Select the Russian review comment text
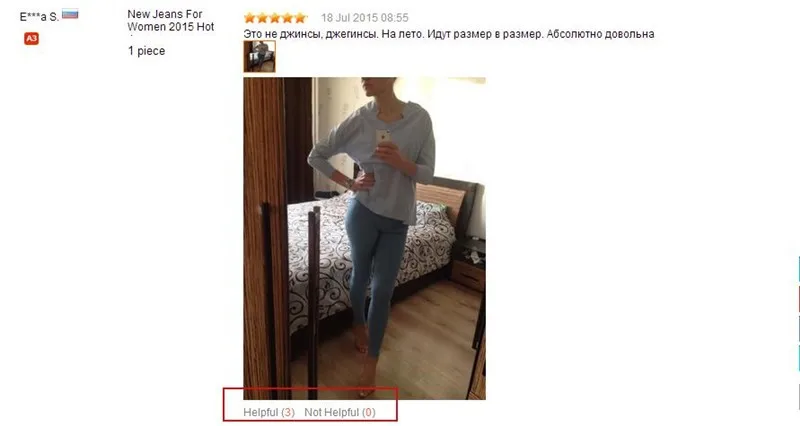Screen dimensions: 800x426 tap(448, 34)
